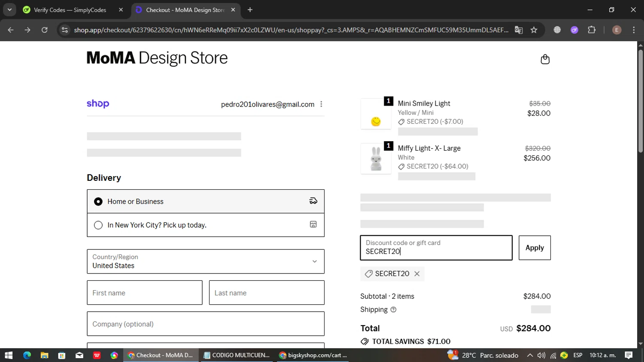
Task: Click the Shop Pay logo
Action: (98, 103)
